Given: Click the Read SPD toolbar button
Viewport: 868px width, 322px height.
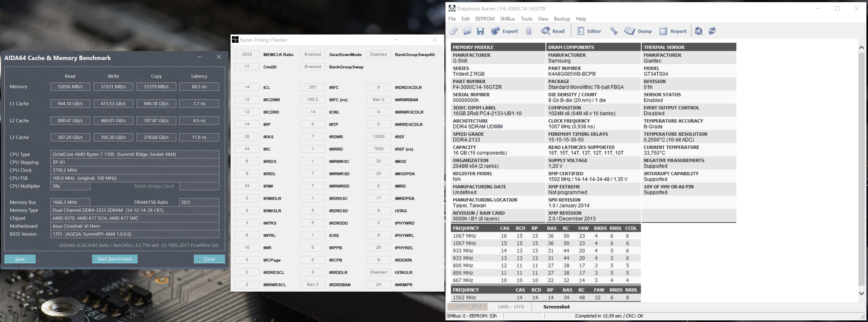Looking at the screenshot, I should (553, 31).
